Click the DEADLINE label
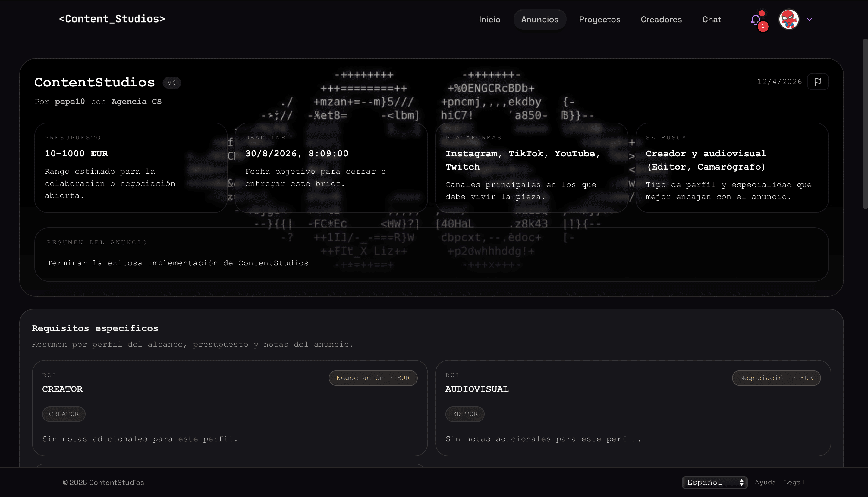This screenshot has width=868, height=497. click(265, 138)
